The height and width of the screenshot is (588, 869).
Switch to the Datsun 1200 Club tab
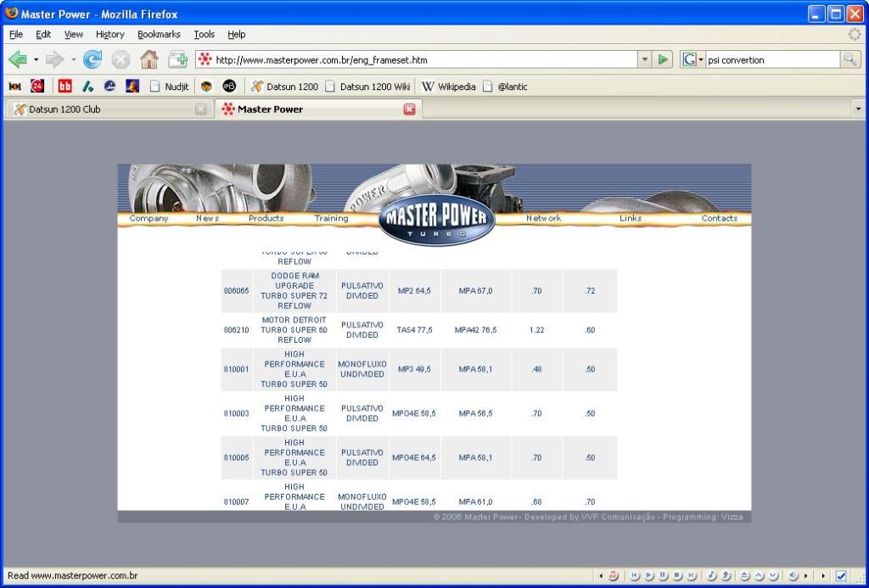pos(108,109)
